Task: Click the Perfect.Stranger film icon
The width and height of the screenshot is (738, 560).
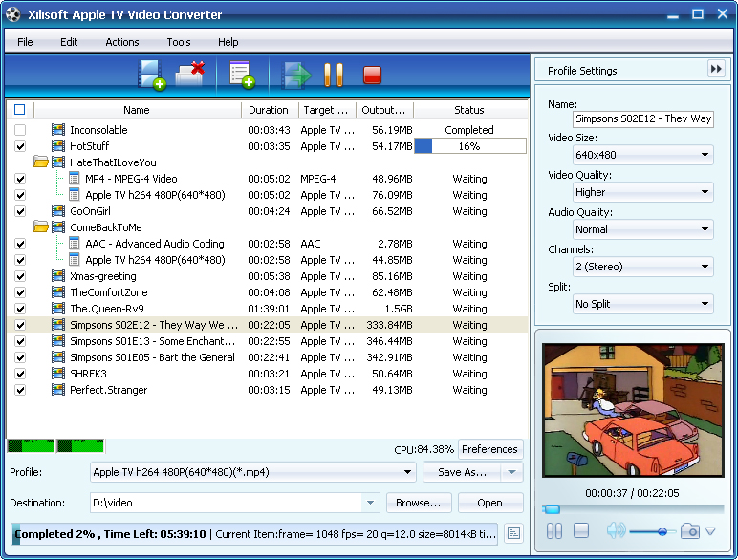Action: (x=58, y=390)
